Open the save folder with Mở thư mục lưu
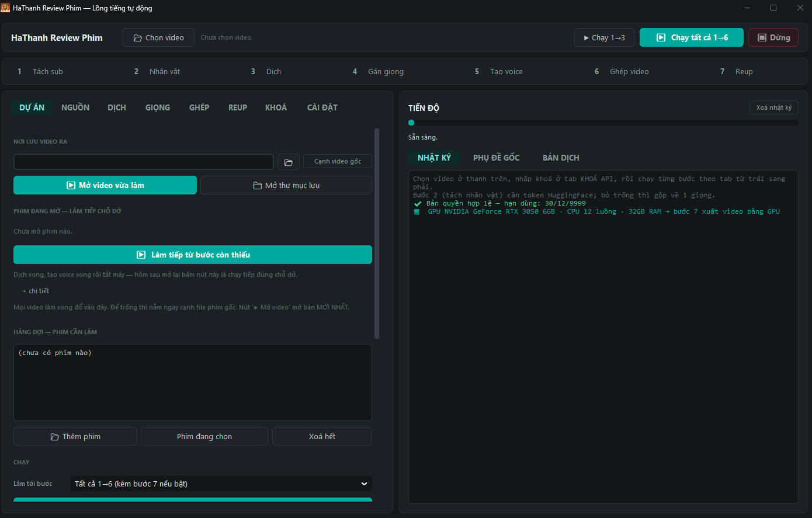The height and width of the screenshot is (518, 812). [x=286, y=185]
